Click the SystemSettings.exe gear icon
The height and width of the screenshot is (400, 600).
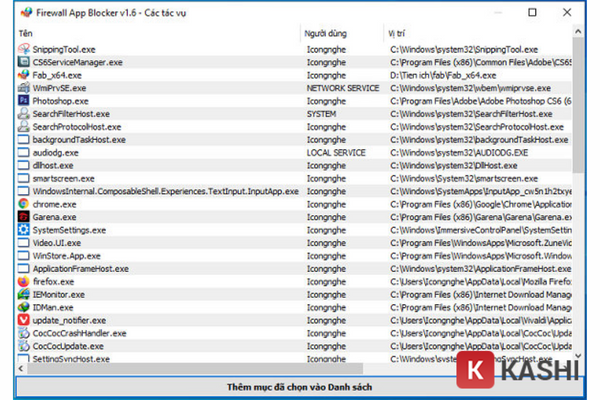point(24,230)
